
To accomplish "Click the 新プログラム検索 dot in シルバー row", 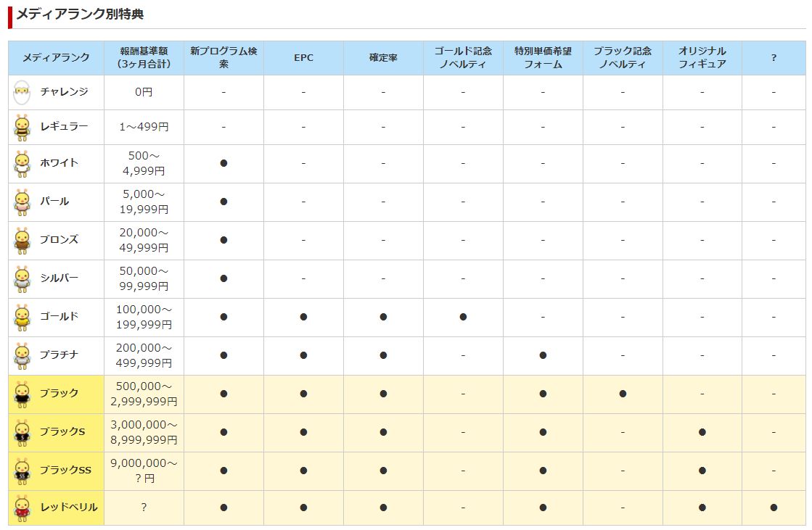I will tap(223, 278).
